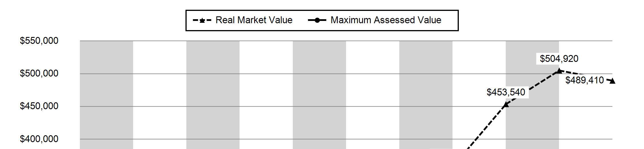Click the Real Market Value legend label
This screenshot has width=644, height=149.
254,20
